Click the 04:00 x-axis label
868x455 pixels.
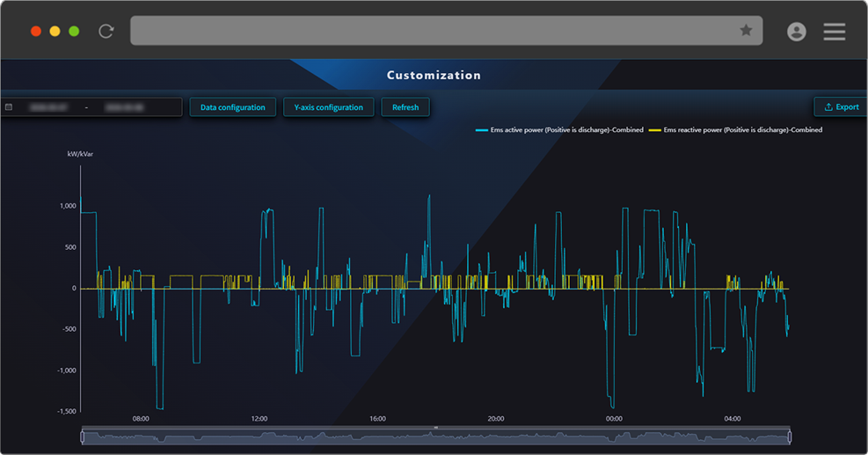[733, 419]
